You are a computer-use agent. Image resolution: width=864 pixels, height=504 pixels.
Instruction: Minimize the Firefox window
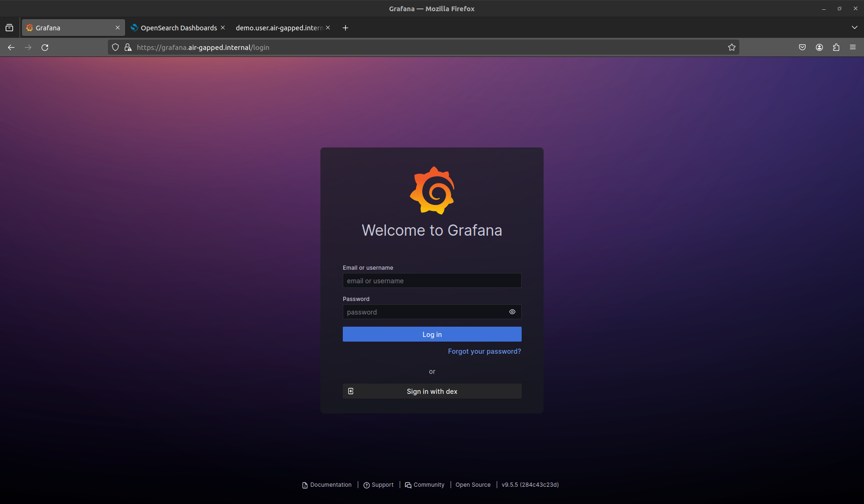click(824, 8)
